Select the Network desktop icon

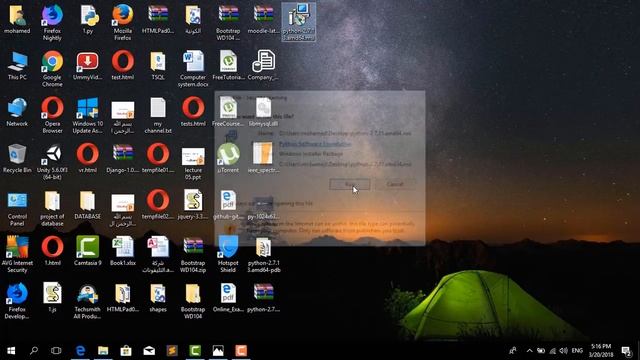[17, 112]
